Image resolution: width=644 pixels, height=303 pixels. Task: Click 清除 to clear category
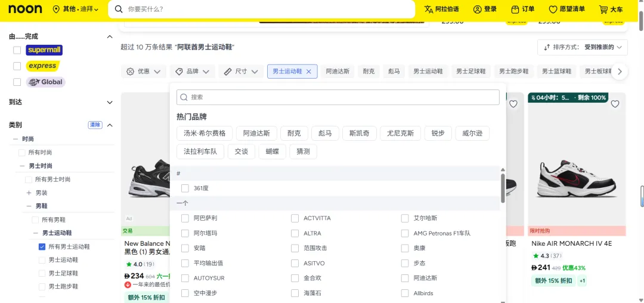tap(95, 125)
